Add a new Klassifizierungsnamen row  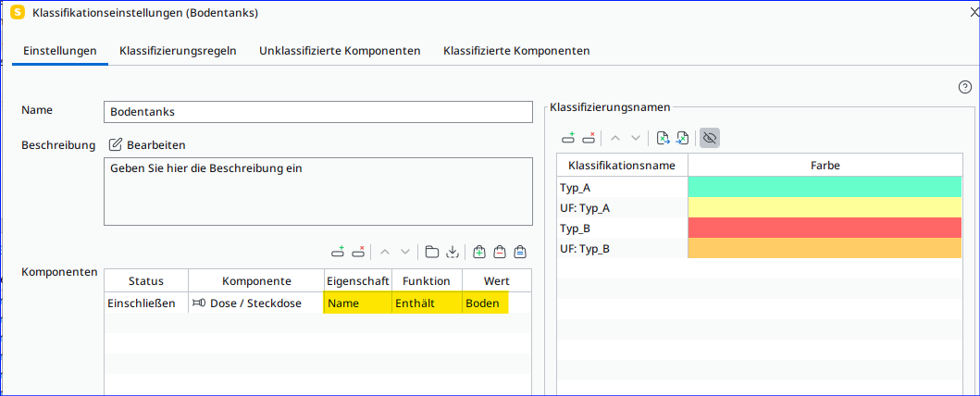click(x=568, y=138)
